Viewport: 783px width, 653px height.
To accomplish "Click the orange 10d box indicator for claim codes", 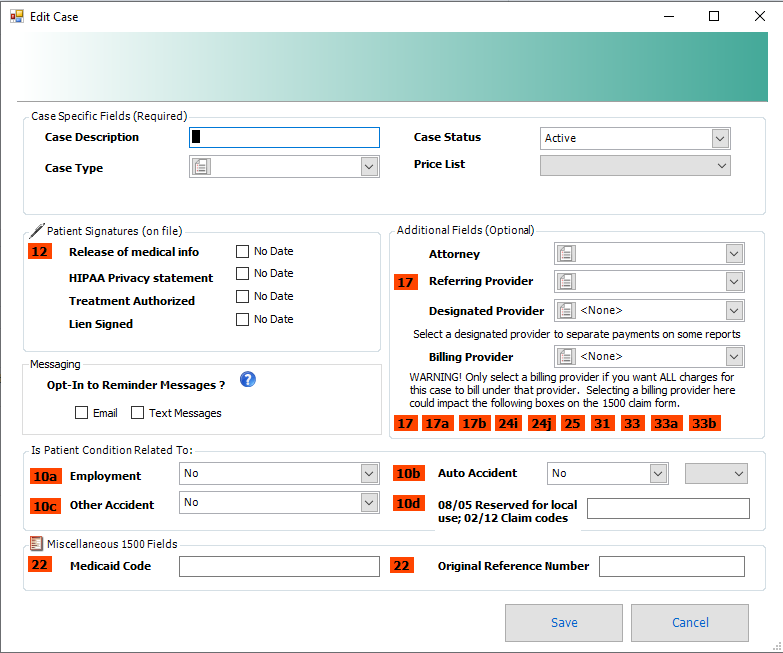I will (x=409, y=503).
